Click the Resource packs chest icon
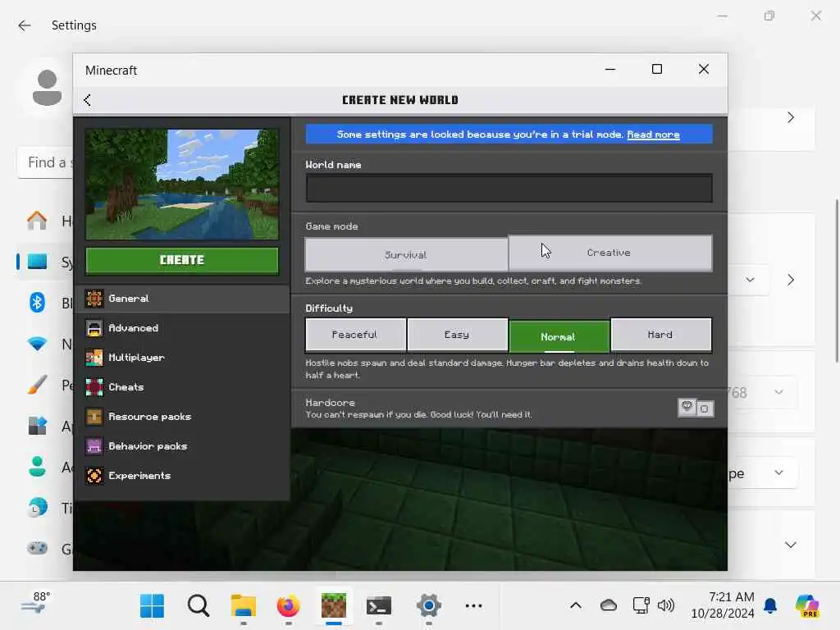 pyautogui.click(x=94, y=416)
